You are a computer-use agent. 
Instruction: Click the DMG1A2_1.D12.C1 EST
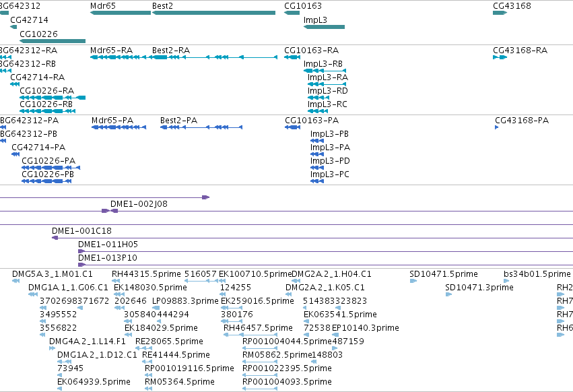[x=65, y=362]
